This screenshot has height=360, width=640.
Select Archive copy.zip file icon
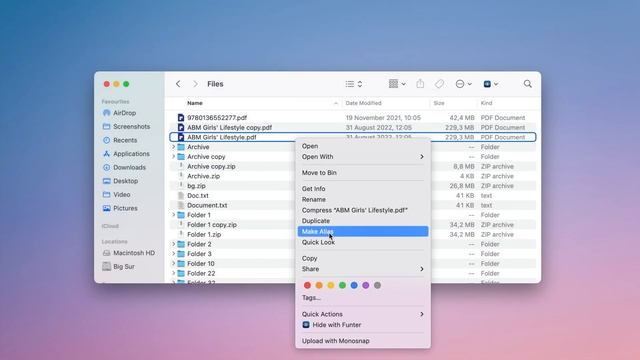click(181, 166)
